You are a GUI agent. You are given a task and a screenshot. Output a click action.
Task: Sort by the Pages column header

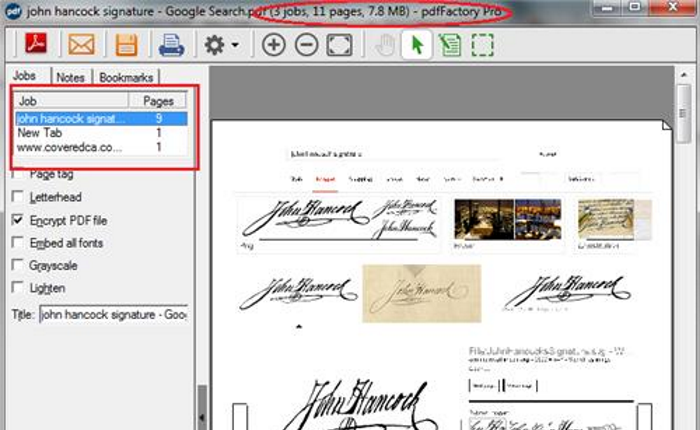tap(158, 101)
